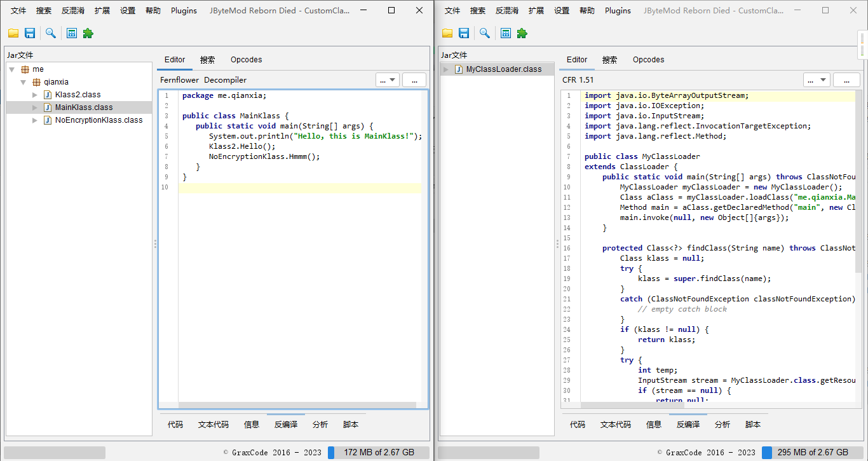
Task: Expand the MyClassLoader.class tree node
Action: 446,69
